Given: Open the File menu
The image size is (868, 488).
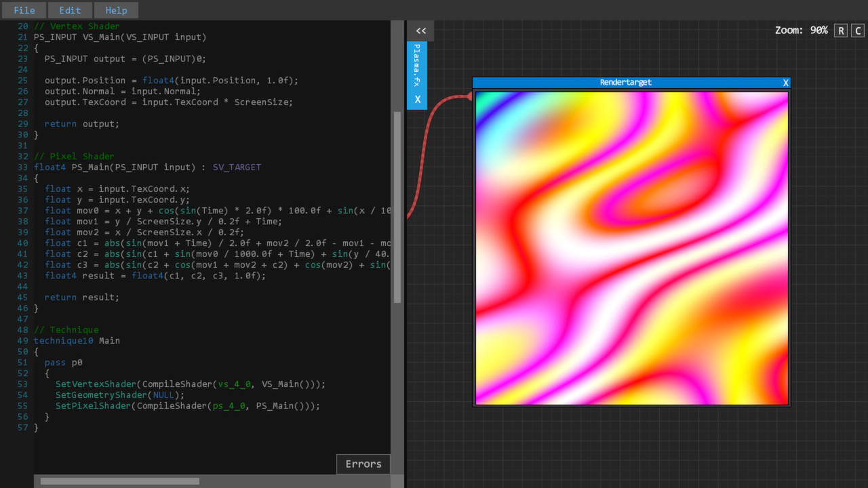Looking at the screenshot, I should (x=24, y=10).
